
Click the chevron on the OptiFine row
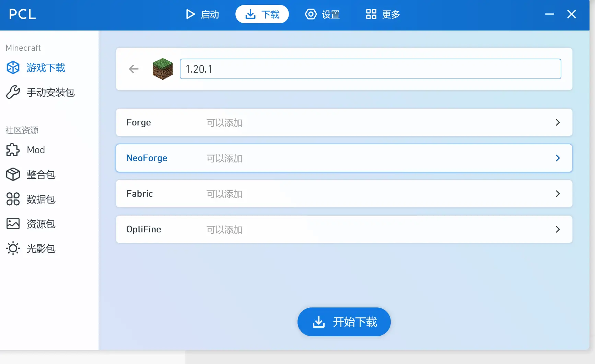pos(558,229)
